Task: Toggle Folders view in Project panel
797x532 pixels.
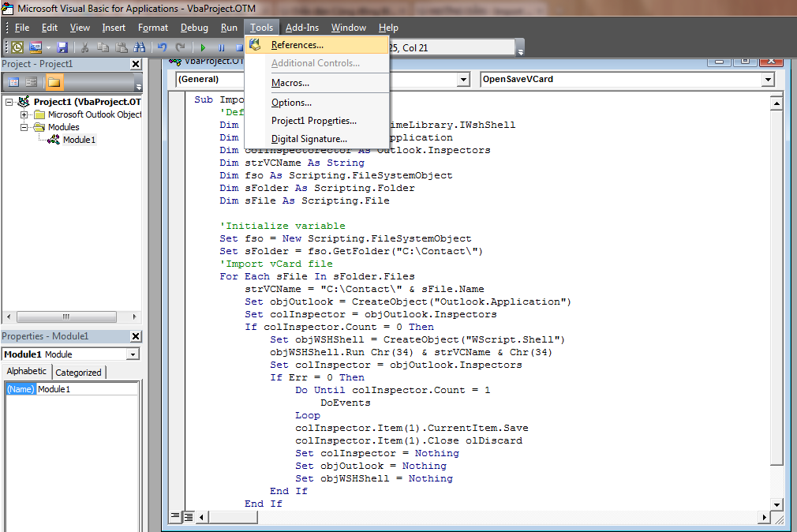Action: [54, 82]
